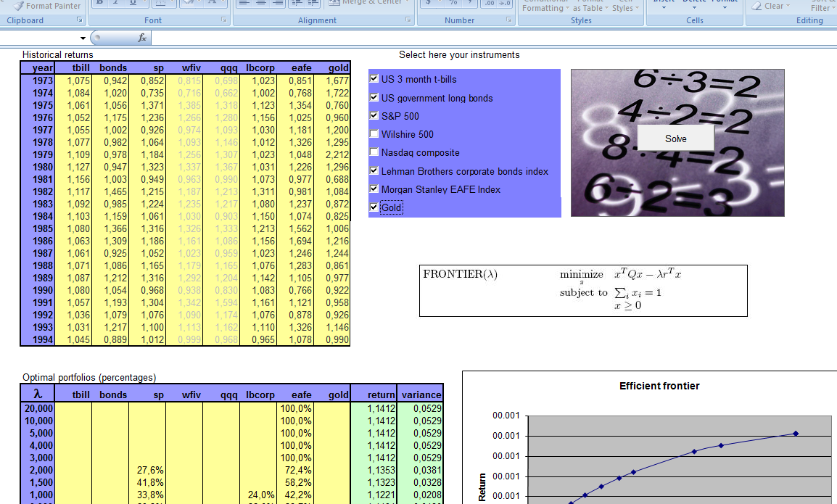This screenshot has width=837, height=504.
Task: Open the Cell Styles dropdown
Action: coord(625,7)
